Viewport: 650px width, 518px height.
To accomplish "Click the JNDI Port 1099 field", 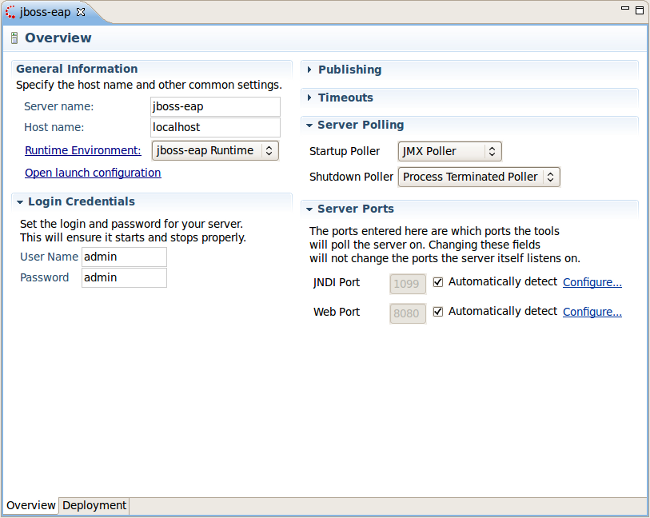I will (x=407, y=284).
